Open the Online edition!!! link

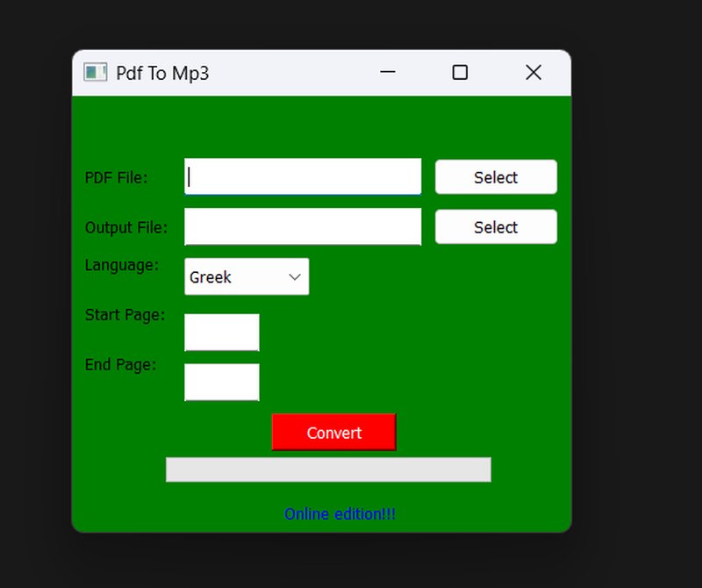(341, 513)
